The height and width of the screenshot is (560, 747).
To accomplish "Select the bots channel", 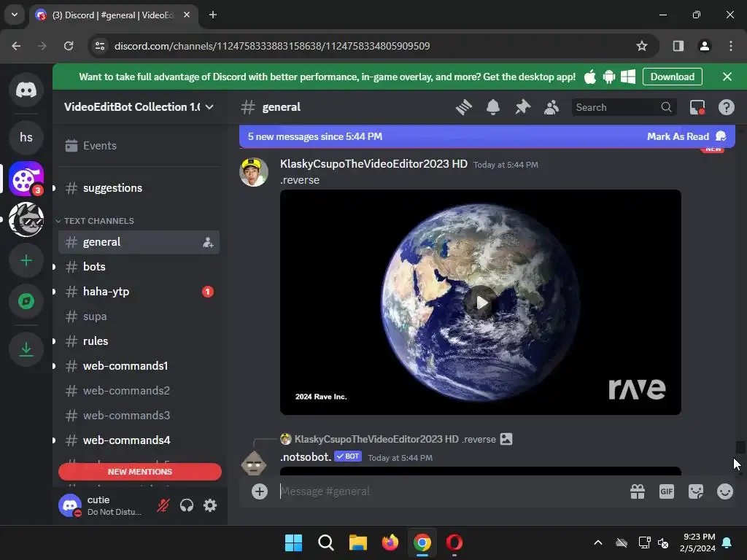I will [139, 267].
